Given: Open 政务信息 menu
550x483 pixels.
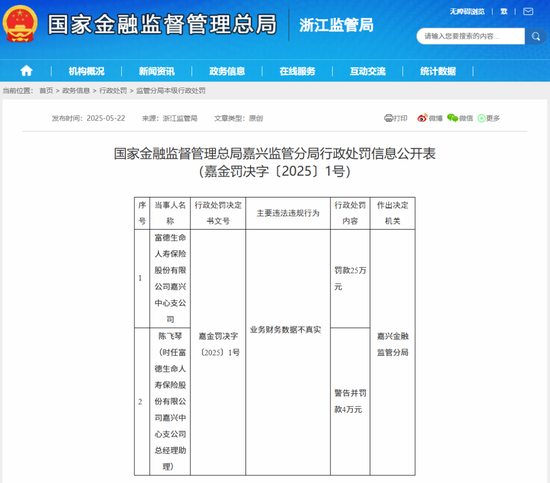Looking at the screenshot, I should click(227, 71).
